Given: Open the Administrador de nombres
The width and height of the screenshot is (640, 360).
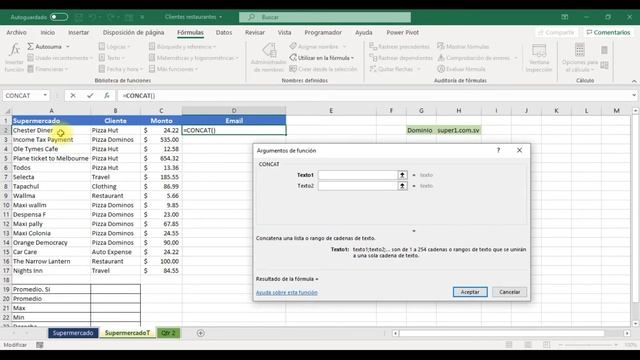Looking at the screenshot, I should point(268,58).
